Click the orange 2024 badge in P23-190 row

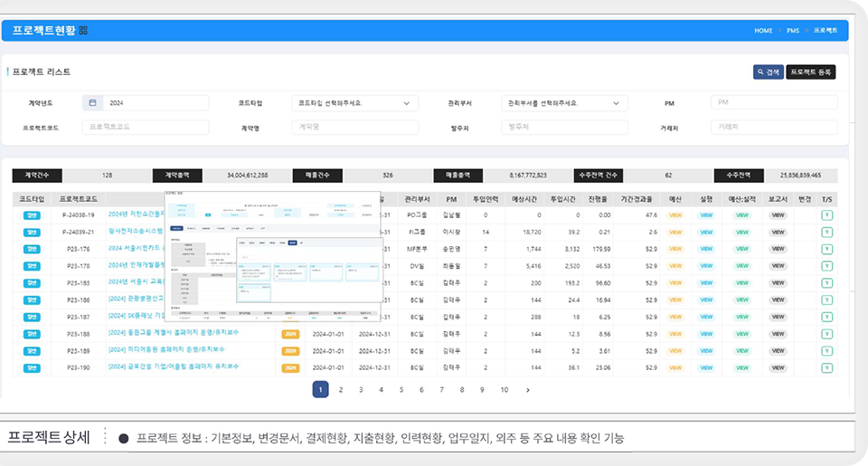(290, 368)
